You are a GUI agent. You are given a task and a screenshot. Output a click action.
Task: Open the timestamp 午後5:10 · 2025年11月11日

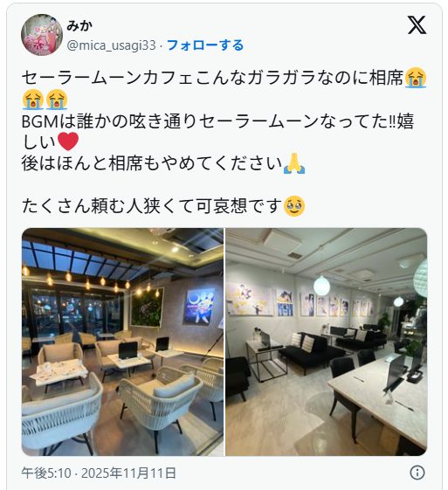click(x=99, y=473)
